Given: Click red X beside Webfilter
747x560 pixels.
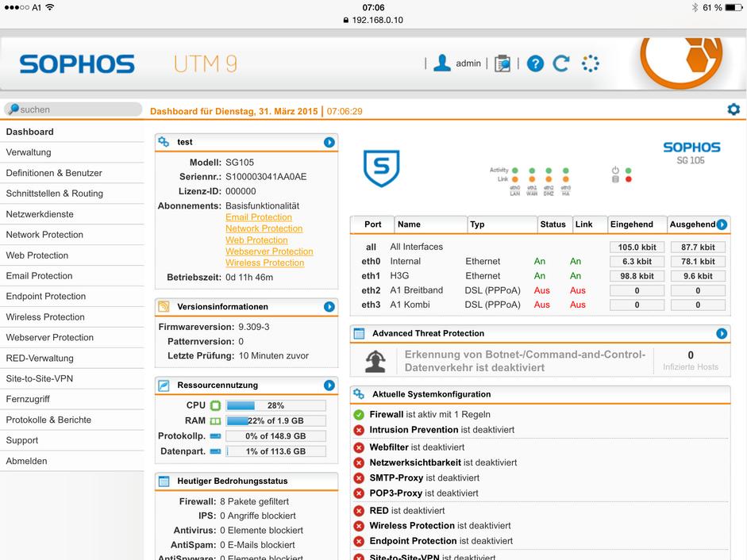Looking at the screenshot, I should tap(359, 447).
